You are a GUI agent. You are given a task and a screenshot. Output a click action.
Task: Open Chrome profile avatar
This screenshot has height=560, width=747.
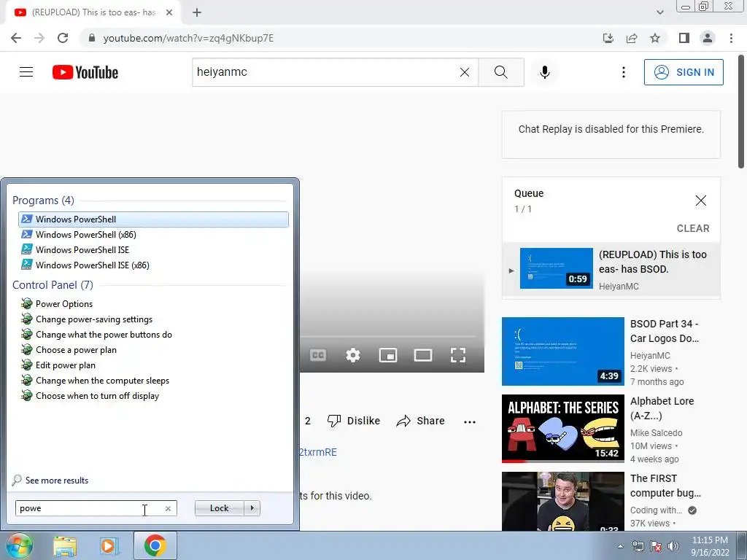pos(708,38)
